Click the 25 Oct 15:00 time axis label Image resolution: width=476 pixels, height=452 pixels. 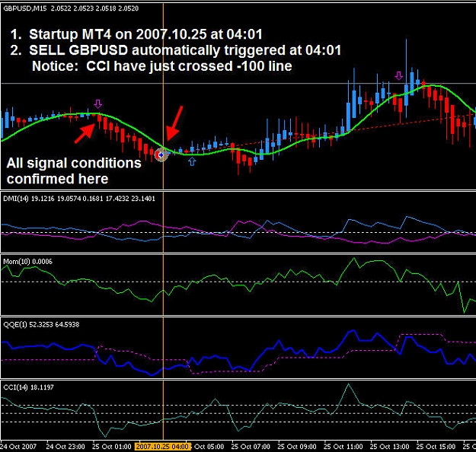click(x=436, y=447)
